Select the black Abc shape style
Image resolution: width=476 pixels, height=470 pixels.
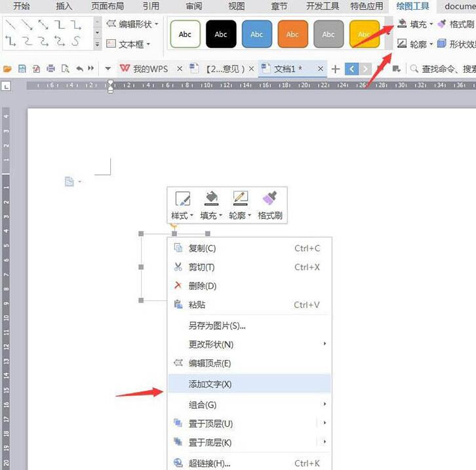coord(221,34)
